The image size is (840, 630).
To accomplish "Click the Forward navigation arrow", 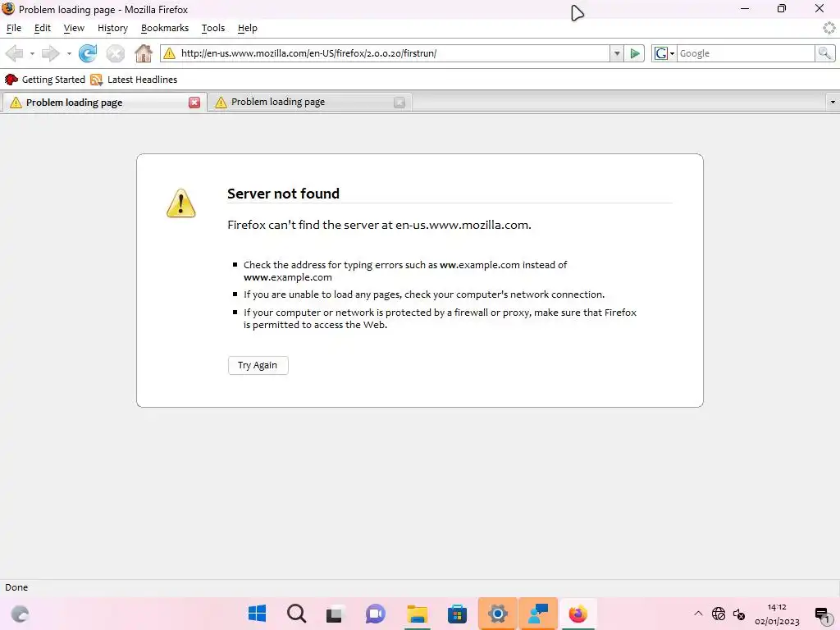I will click(x=50, y=53).
